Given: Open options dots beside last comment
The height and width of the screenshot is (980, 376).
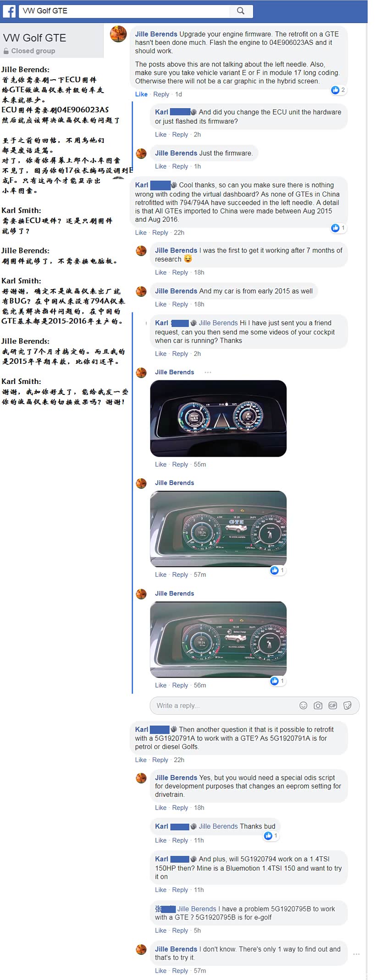Looking at the screenshot, I should click(356, 954).
